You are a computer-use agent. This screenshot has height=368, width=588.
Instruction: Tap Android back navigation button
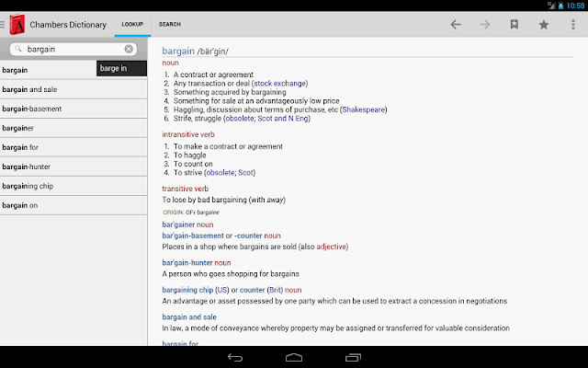click(x=235, y=358)
